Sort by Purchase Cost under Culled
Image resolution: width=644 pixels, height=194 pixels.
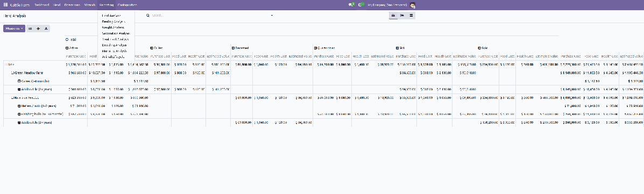pos(160,56)
